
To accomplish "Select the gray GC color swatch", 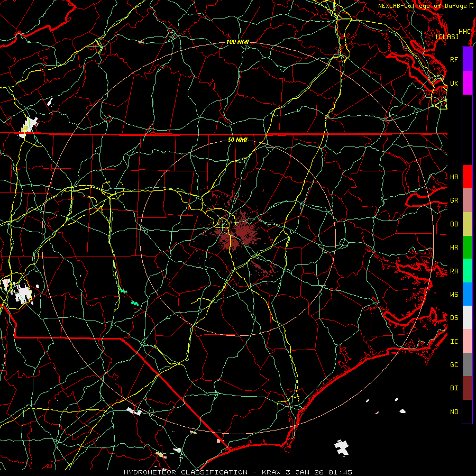I will pyautogui.click(x=467, y=364).
